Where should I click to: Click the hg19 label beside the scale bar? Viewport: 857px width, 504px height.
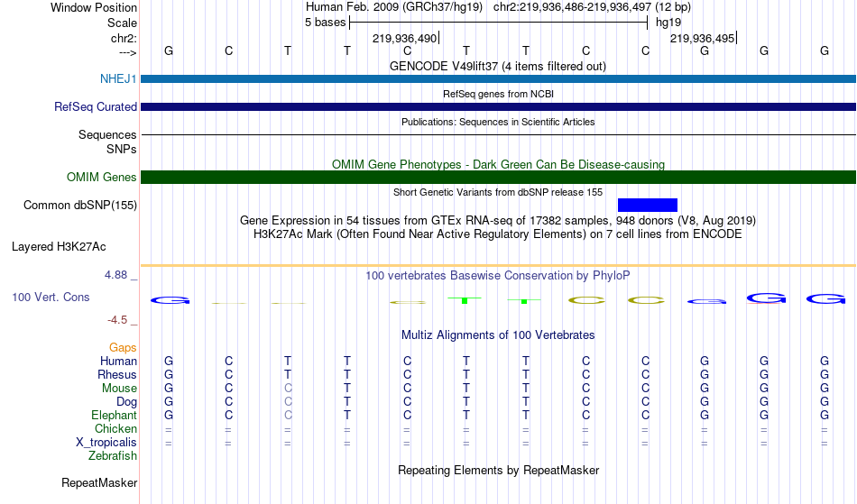[668, 23]
